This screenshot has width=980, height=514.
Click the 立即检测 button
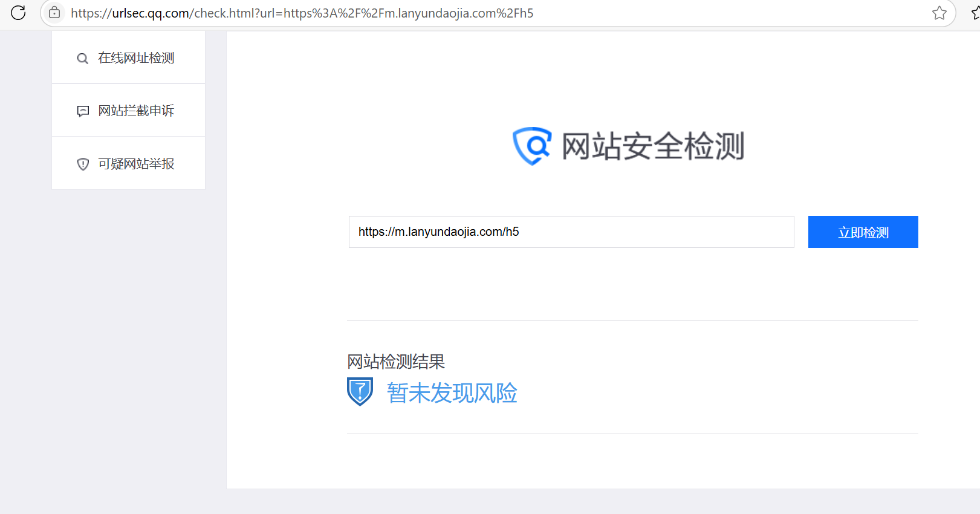pyautogui.click(x=863, y=232)
